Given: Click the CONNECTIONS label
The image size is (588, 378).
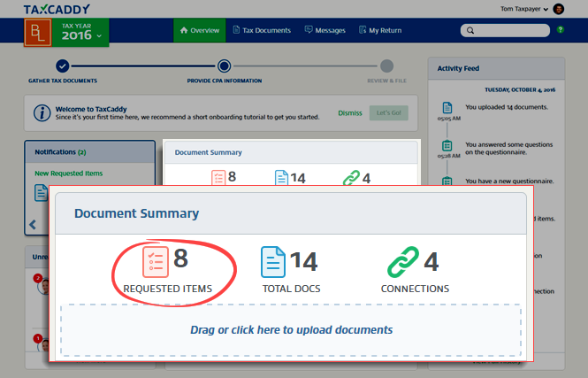Looking at the screenshot, I should [415, 289].
